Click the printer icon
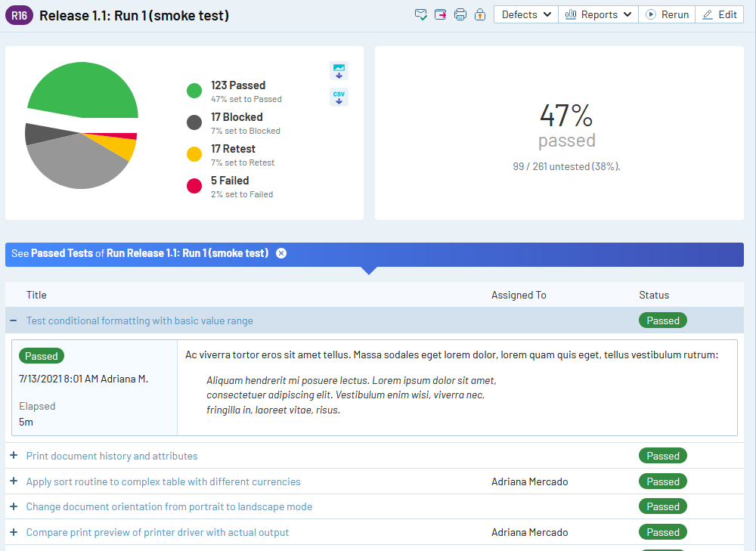This screenshot has height=551, width=756. tap(460, 15)
